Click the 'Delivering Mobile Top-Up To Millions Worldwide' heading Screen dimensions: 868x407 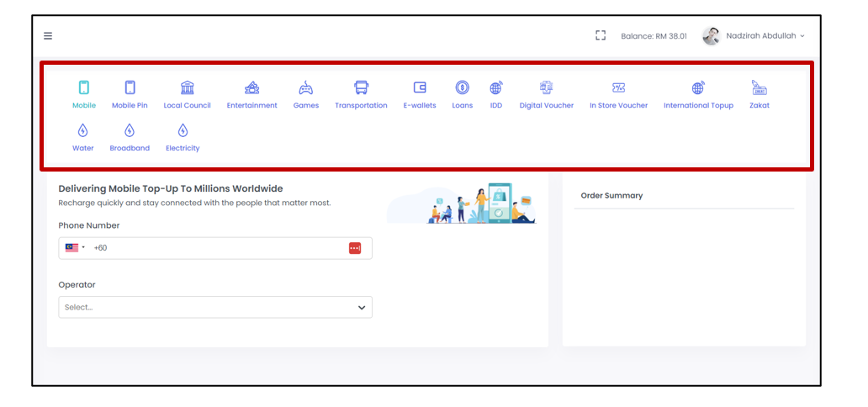coord(171,189)
